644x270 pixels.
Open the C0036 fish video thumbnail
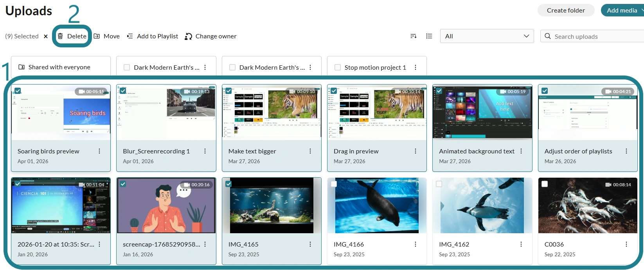coord(588,206)
